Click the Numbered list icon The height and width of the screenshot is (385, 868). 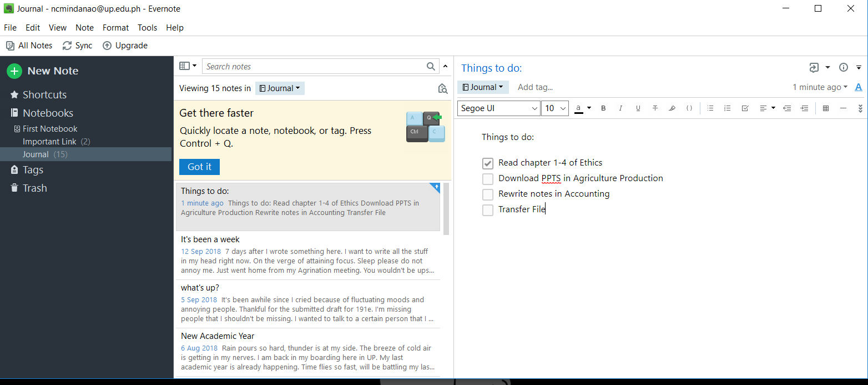[x=727, y=108]
